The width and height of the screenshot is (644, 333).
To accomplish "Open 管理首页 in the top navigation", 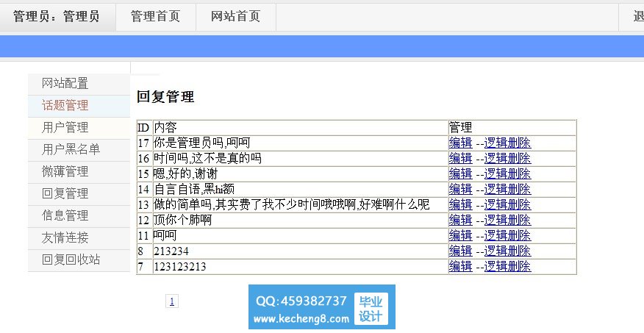I will (x=155, y=16).
